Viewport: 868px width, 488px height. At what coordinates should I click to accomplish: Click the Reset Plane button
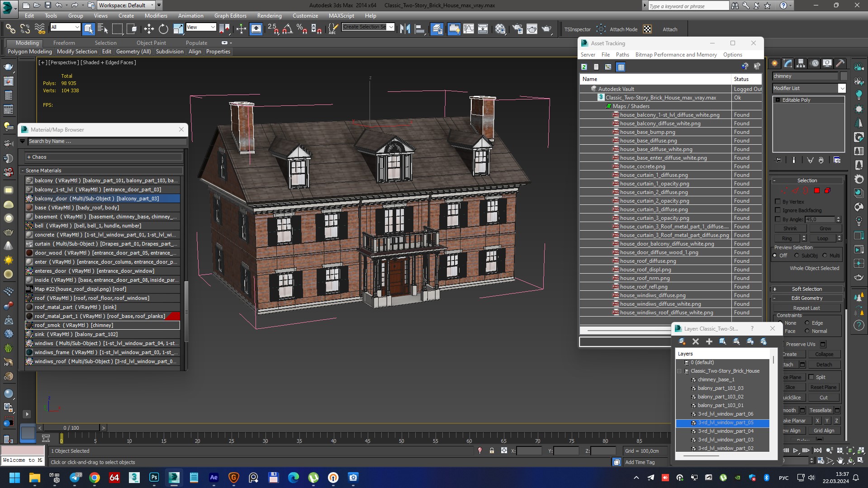[x=824, y=387]
